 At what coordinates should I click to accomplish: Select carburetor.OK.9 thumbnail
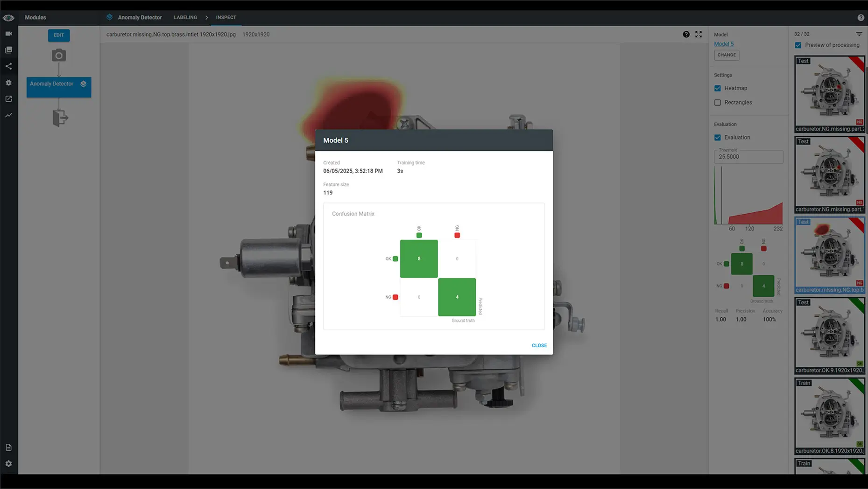pyautogui.click(x=830, y=336)
